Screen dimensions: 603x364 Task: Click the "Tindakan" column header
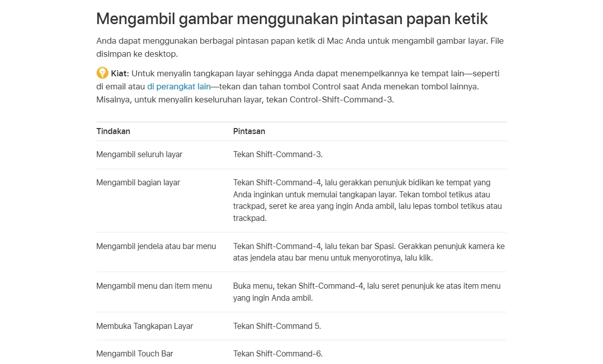pos(113,131)
